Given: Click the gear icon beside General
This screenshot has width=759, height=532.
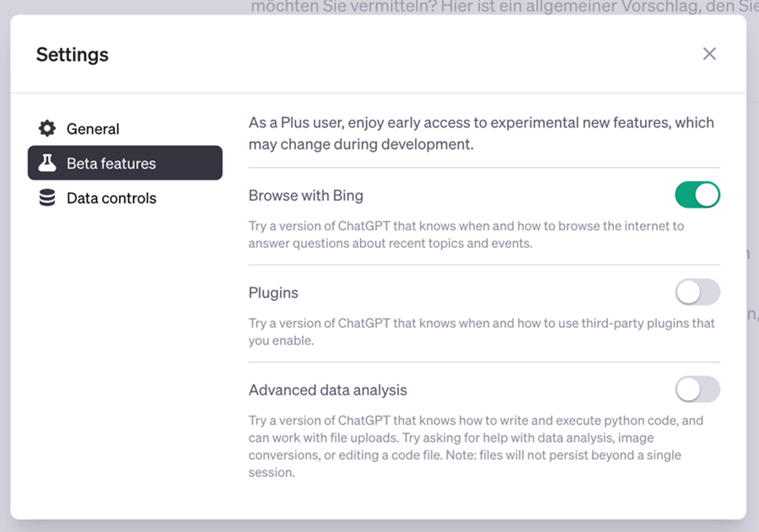Looking at the screenshot, I should [47, 128].
